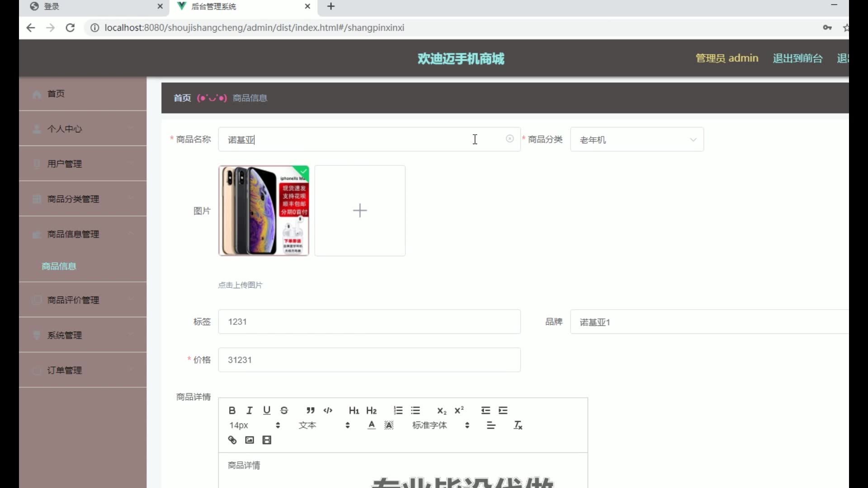Viewport: 868px width, 488px height.
Task: Focus the 价格 input field
Action: pos(369,360)
